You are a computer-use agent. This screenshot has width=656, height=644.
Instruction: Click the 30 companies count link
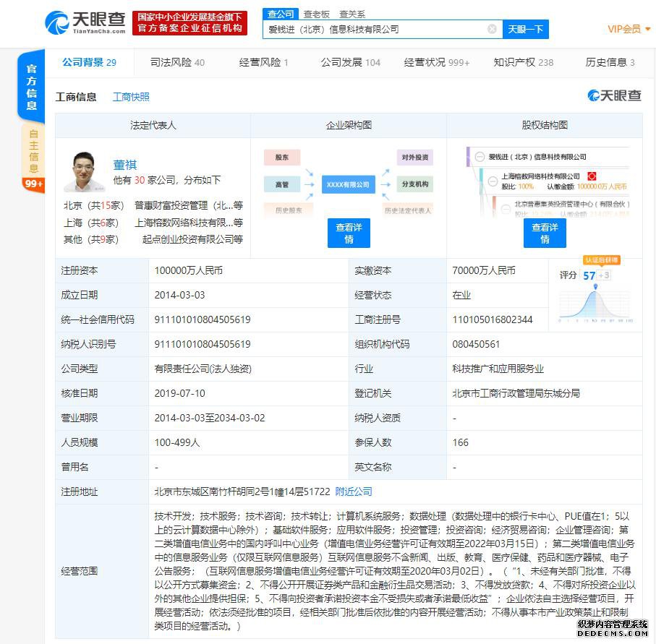140,180
